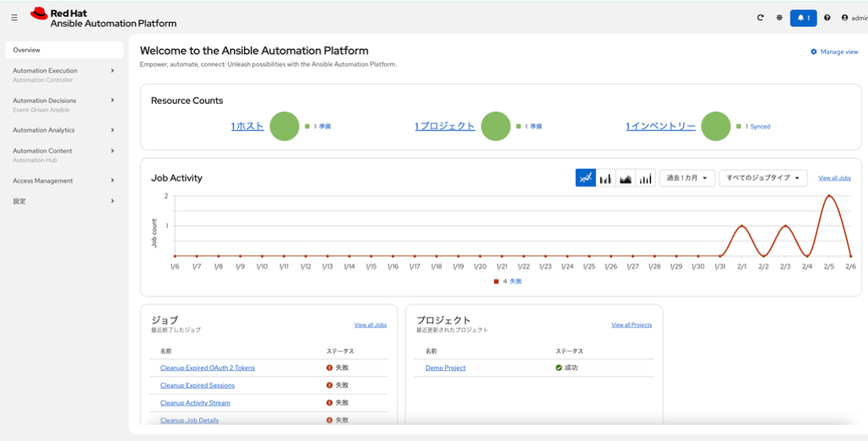Click the 失敗 legend label in chart
The image size is (868, 441).
tap(515, 281)
